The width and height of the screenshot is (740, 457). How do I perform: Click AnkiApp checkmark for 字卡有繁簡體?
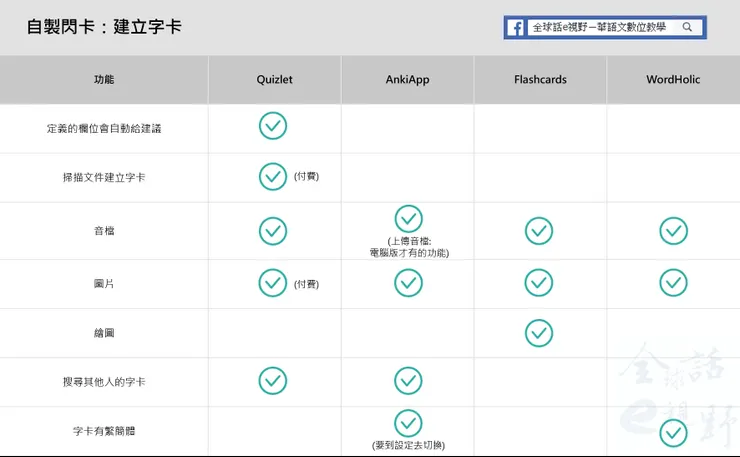[x=408, y=423]
